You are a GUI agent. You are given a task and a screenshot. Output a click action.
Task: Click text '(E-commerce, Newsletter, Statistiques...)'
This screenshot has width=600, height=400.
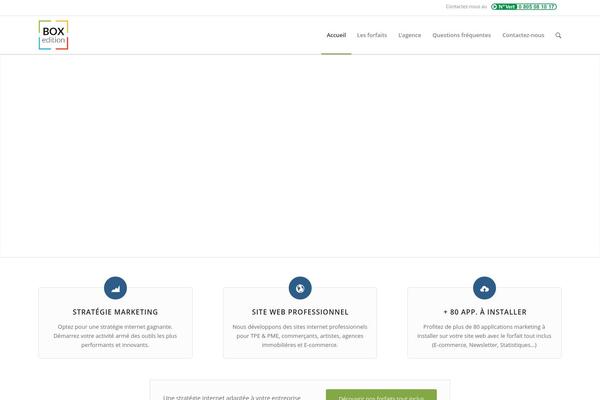pos(484,345)
